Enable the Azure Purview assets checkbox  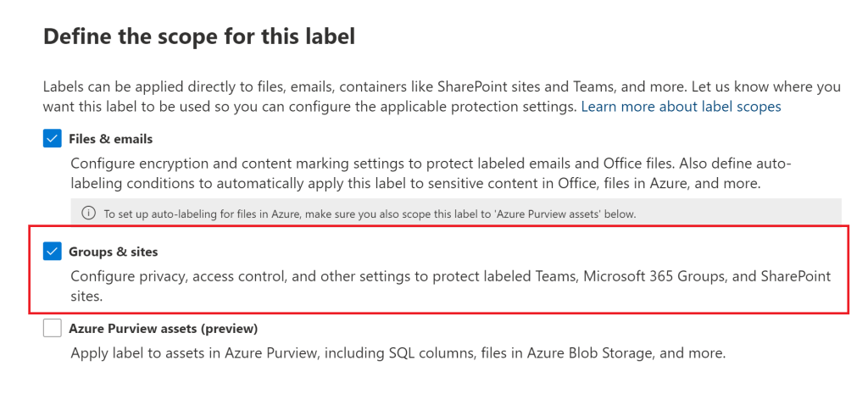click(x=53, y=328)
